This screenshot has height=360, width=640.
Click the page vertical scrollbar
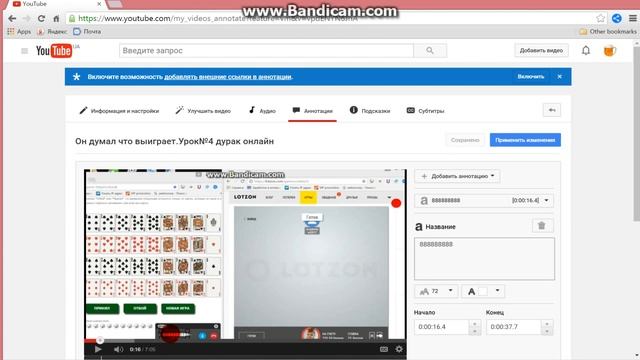[636, 135]
